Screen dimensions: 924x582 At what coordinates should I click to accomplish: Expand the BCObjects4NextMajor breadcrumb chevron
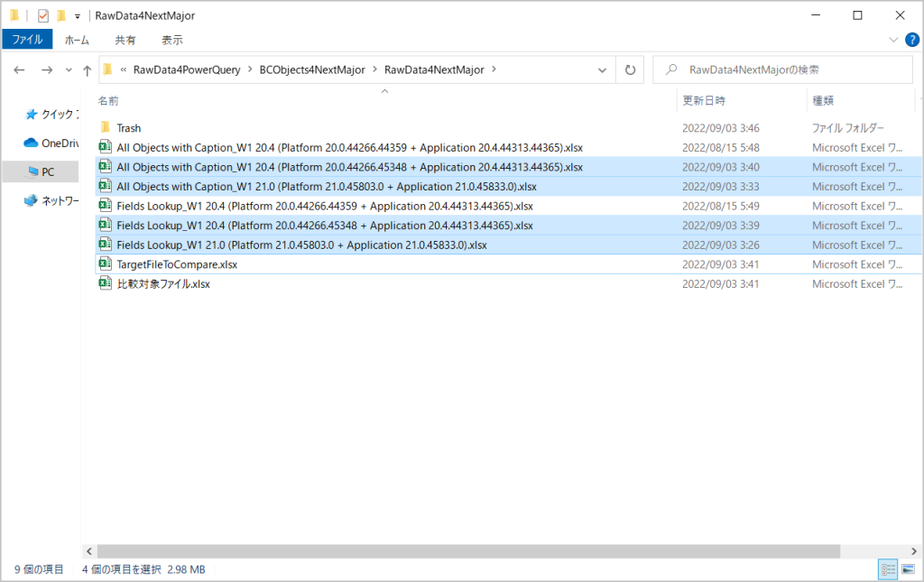(373, 69)
